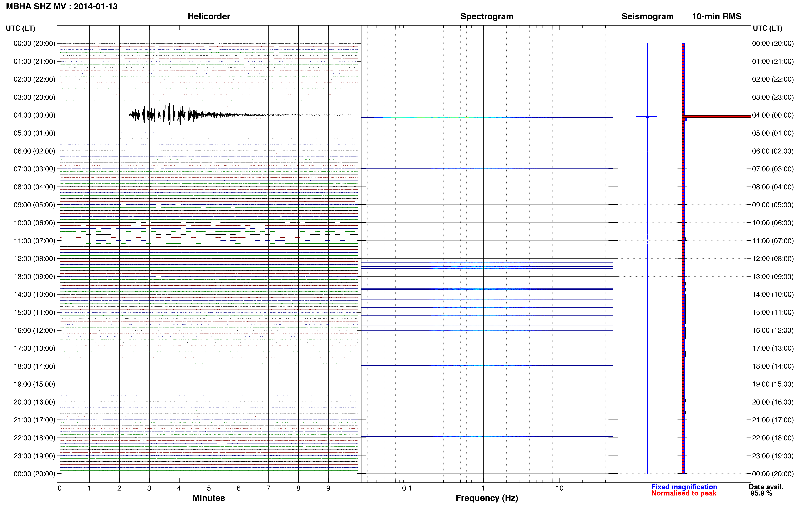Click the right 04:00 (00:00) time label
This screenshot has width=812, height=508.
point(773,115)
